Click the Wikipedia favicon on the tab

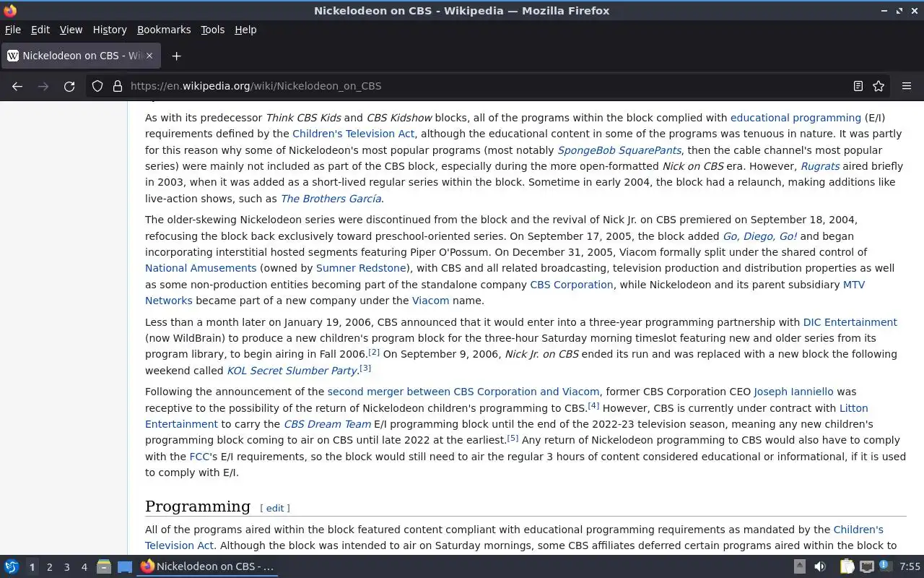coord(13,56)
